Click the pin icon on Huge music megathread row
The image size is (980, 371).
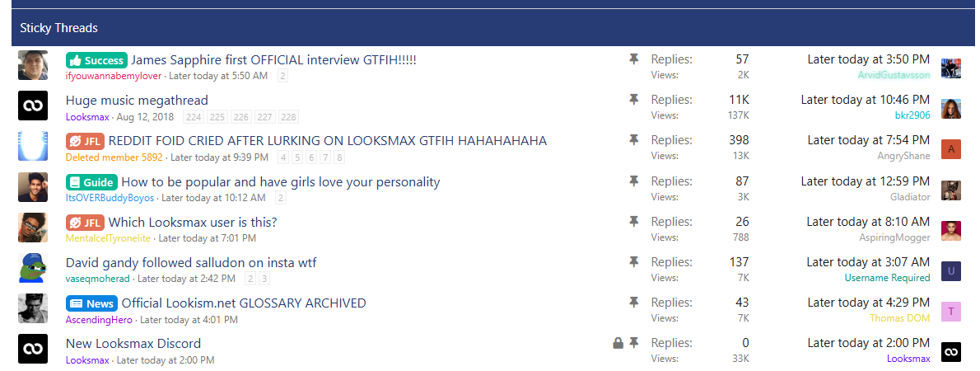(x=634, y=100)
